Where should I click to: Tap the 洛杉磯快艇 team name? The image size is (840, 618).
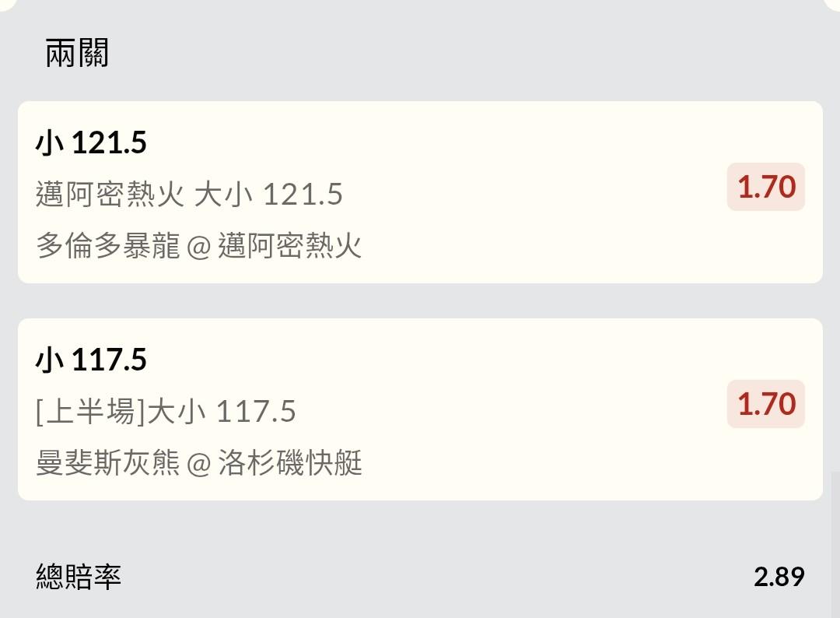coord(290,464)
